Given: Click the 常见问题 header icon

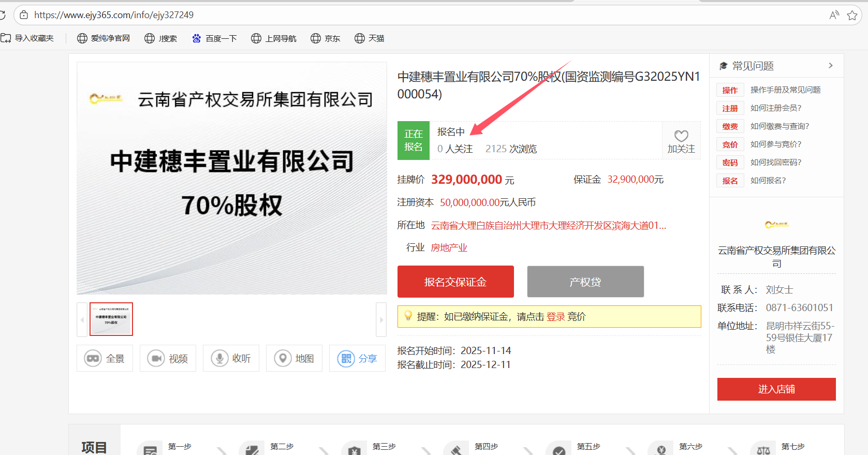Looking at the screenshot, I should point(724,66).
